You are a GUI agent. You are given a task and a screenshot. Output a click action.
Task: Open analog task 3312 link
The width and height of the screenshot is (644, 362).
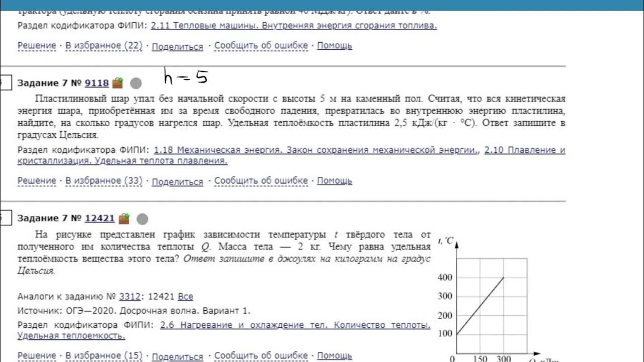point(130,297)
